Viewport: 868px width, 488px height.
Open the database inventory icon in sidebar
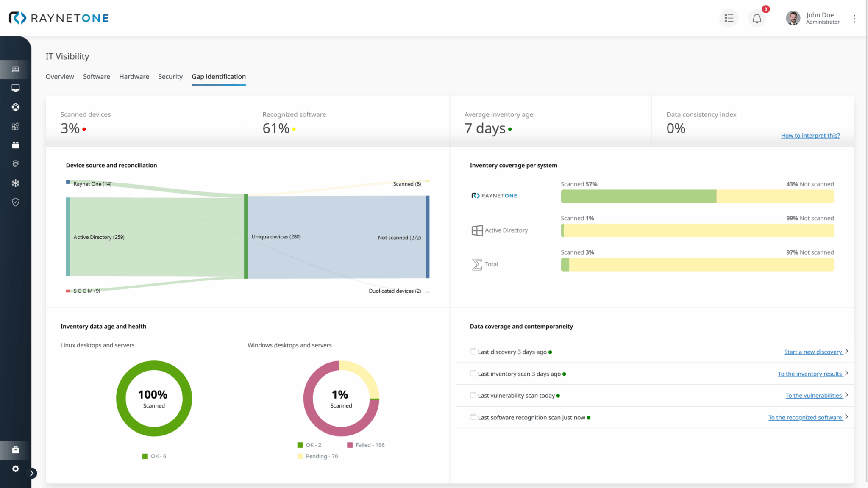pos(15,163)
